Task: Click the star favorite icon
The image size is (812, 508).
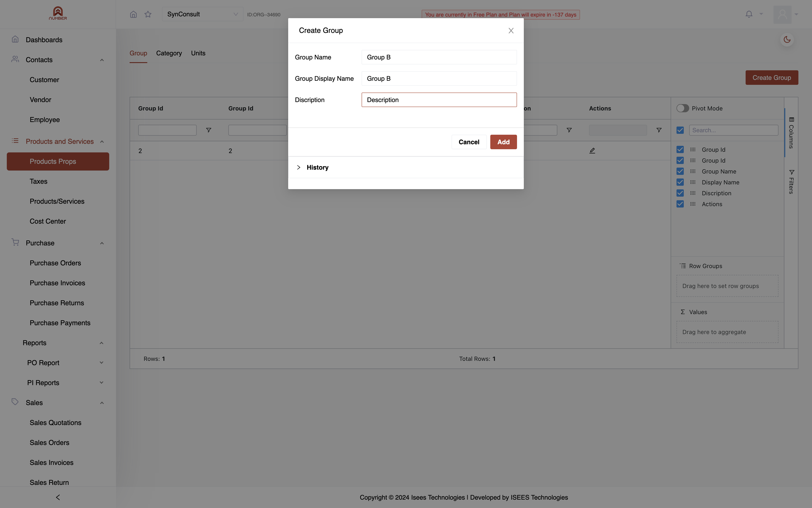Action: click(148, 14)
